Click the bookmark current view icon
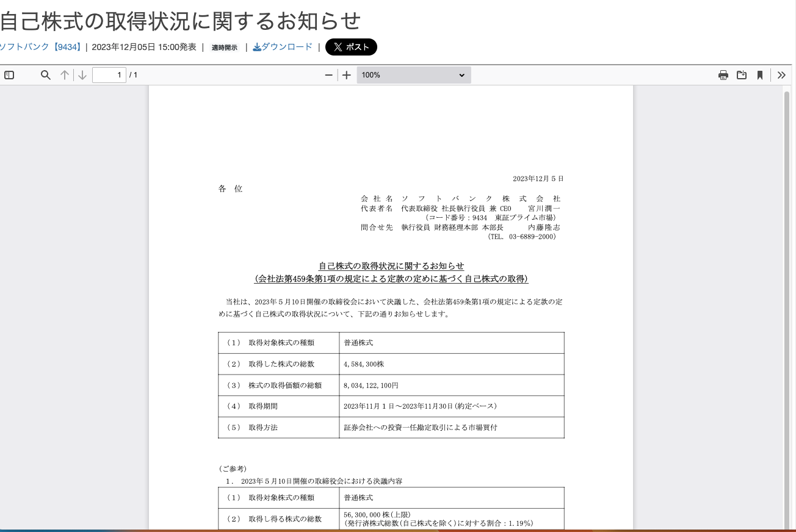796x532 pixels. coord(760,75)
